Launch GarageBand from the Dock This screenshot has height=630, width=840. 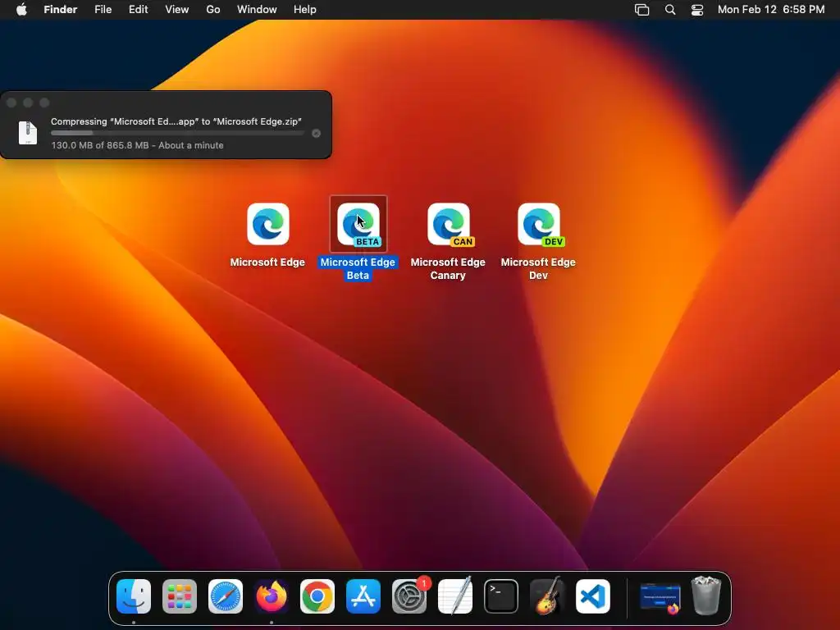point(547,596)
